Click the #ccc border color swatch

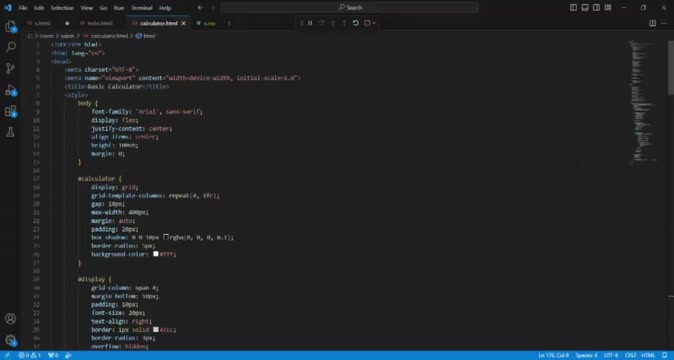tap(156, 329)
